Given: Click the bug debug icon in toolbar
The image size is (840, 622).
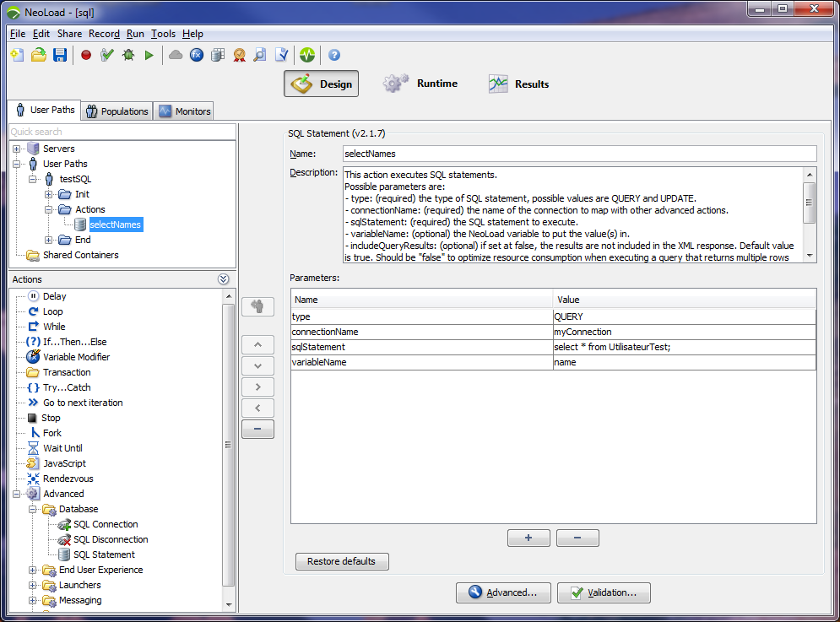Looking at the screenshot, I should 128,55.
